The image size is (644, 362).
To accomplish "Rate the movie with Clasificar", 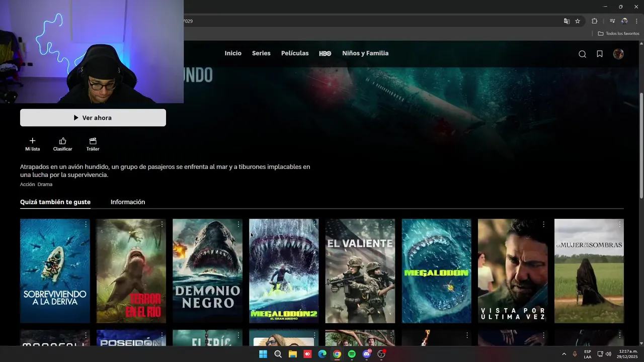I will (63, 144).
